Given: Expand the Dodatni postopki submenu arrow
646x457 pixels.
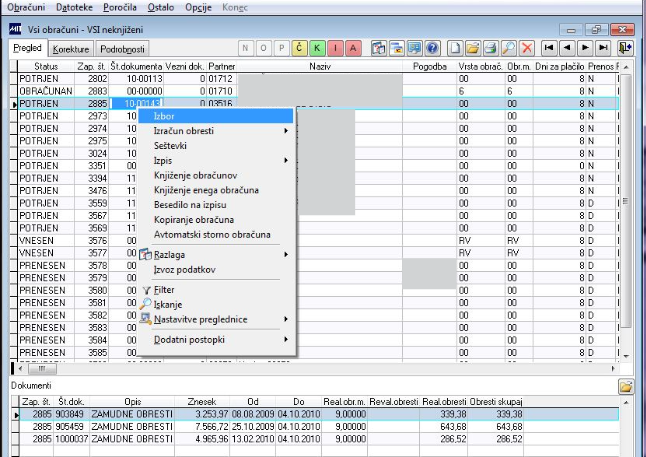Looking at the screenshot, I should 286,340.
